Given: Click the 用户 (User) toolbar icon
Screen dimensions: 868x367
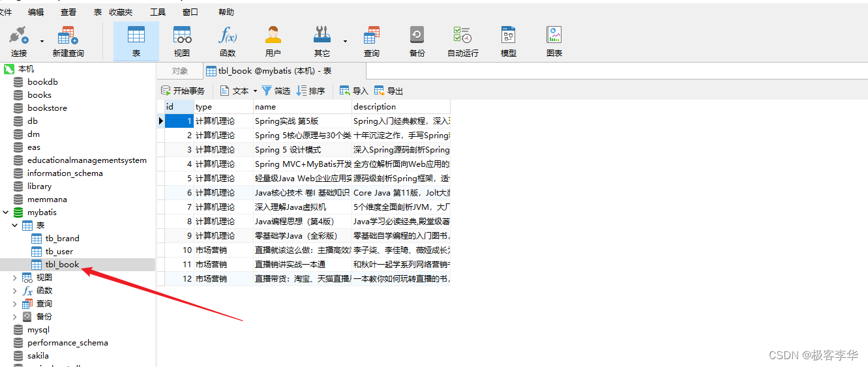Looking at the screenshot, I should pos(273,42).
